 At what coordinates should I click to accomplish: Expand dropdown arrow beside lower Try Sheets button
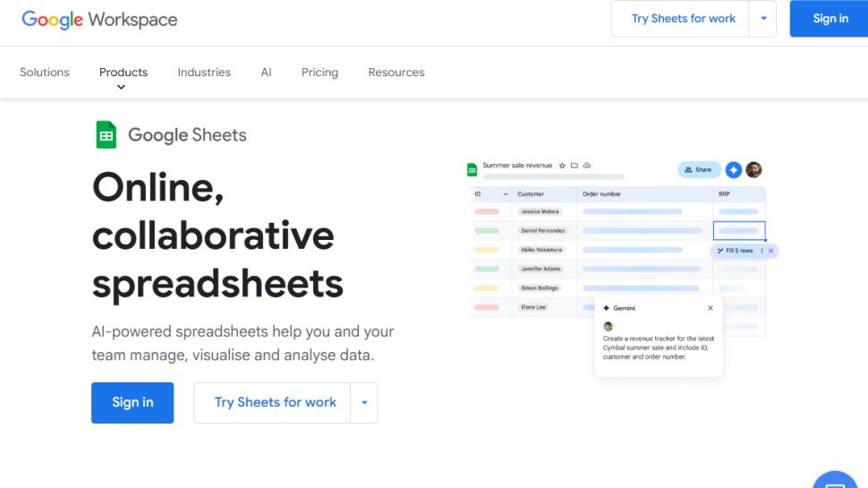(364, 403)
